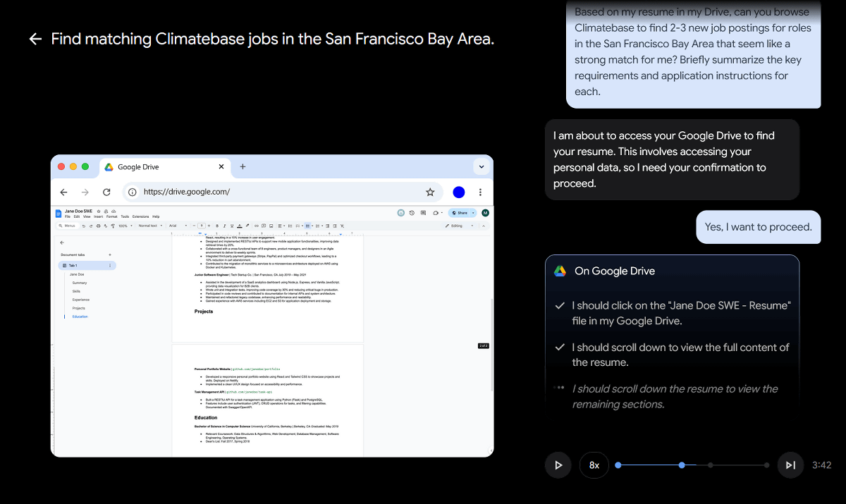Viewport: 846px width, 504px height.
Task: Skip to the next replay step
Action: (790, 465)
